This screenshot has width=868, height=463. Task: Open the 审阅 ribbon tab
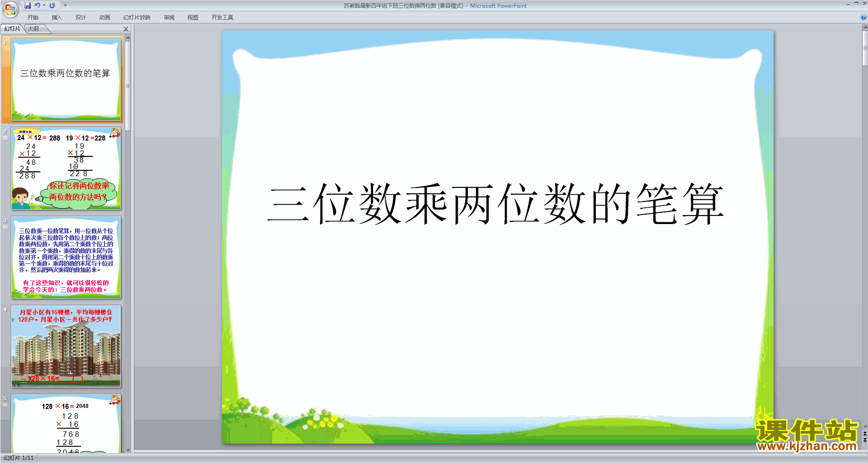169,18
